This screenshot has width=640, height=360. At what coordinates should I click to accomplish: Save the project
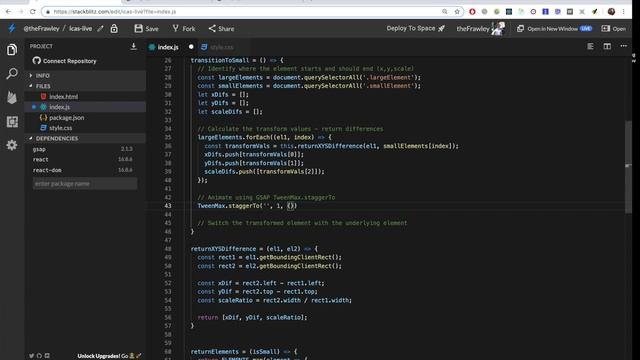146,29
